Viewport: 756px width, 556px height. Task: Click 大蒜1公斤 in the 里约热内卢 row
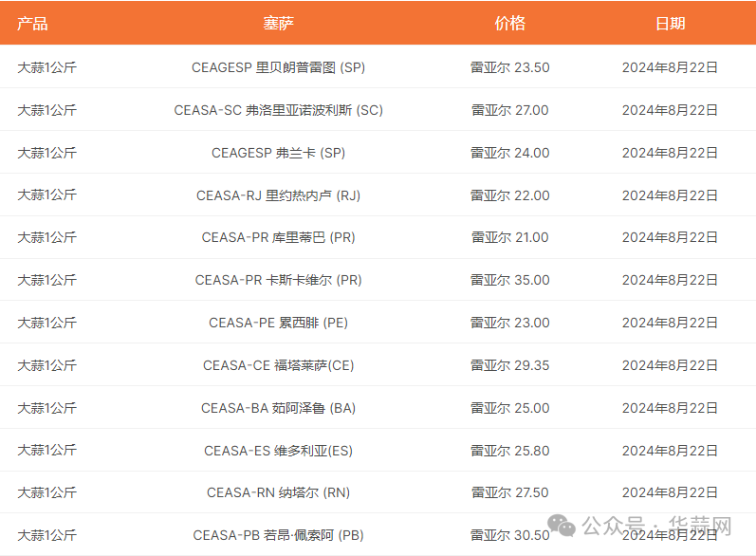pos(46,195)
